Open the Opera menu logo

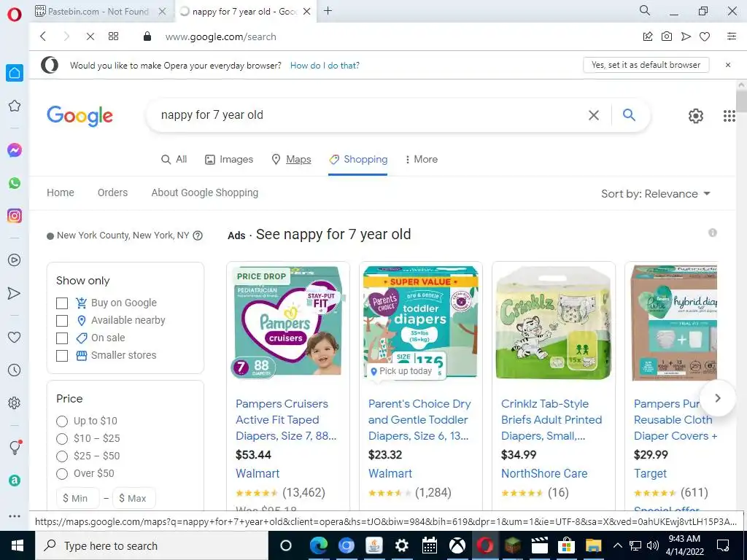[x=15, y=13]
